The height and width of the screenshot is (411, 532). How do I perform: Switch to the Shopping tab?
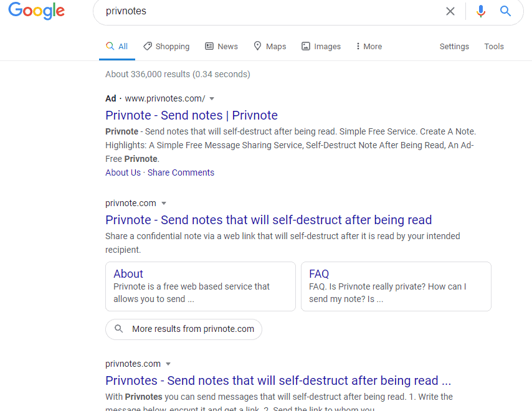166,47
